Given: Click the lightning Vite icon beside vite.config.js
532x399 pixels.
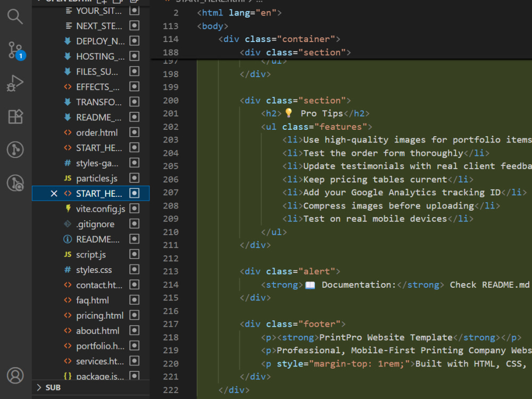Looking at the screenshot, I should 68,209.
